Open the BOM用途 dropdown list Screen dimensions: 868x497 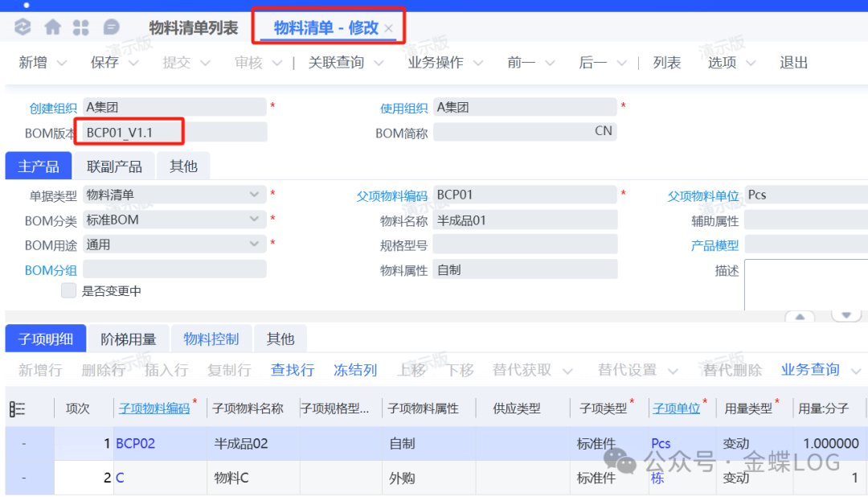pos(255,244)
